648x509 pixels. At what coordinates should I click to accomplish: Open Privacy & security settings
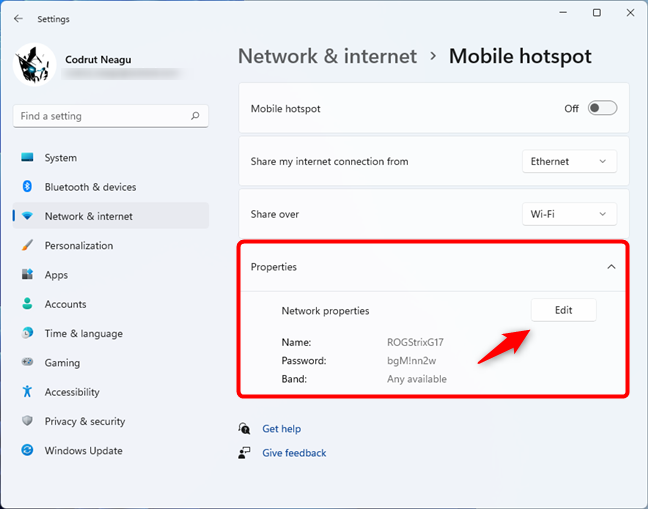pyautogui.click(x=110, y=421)
